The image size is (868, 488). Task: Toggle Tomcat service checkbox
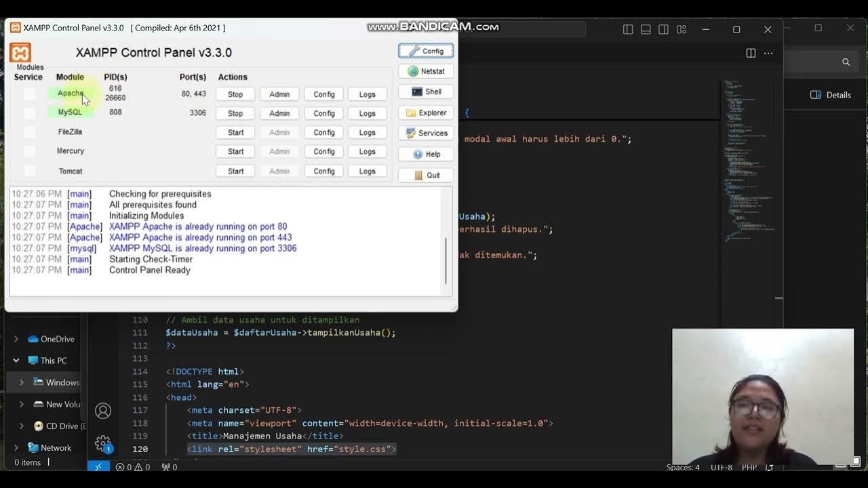point(29,171)
